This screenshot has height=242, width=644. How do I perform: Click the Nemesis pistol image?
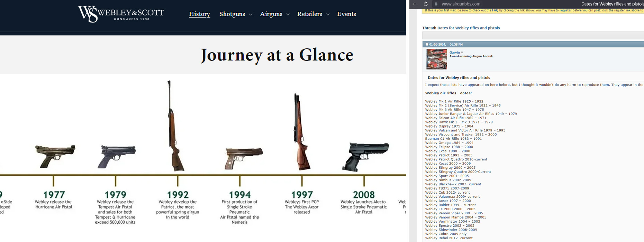pyautogui.click(x=243, y=158)
